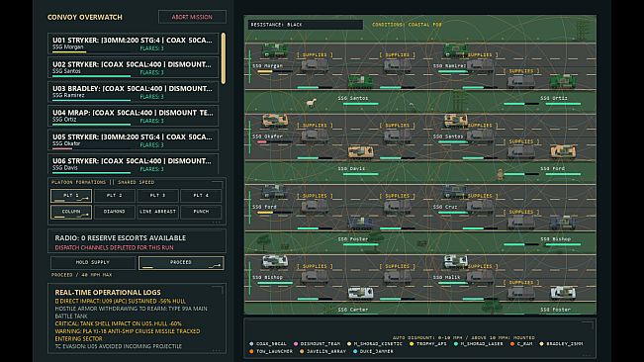The image size is (644, 362).
Task: Switch to platoon PLT 4
Action: coord(201,196)
